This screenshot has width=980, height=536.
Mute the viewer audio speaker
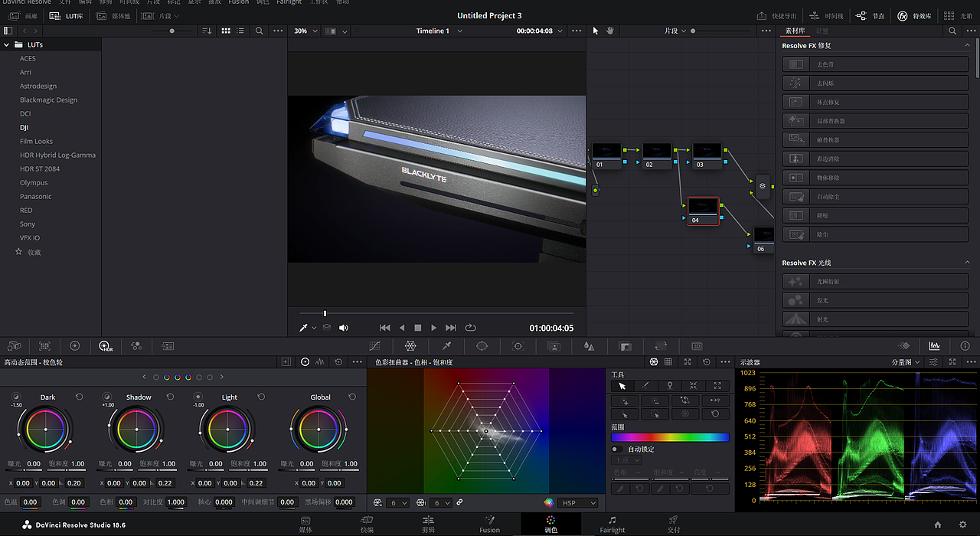click(344, 328)
